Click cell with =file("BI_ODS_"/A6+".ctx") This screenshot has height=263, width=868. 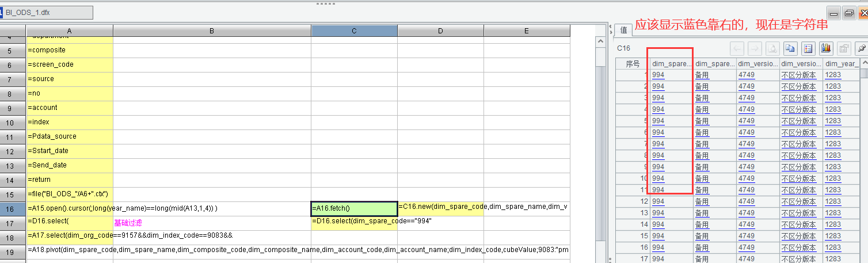(70, 195)
